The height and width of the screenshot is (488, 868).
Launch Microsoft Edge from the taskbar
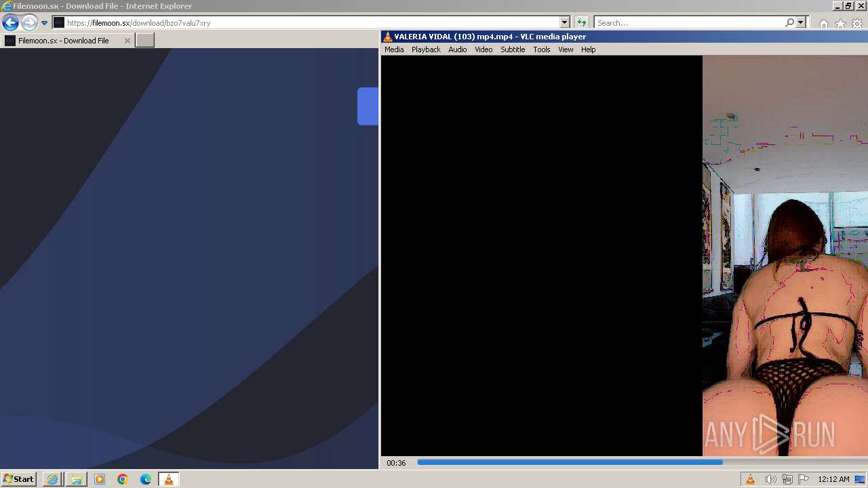[146, 479]
